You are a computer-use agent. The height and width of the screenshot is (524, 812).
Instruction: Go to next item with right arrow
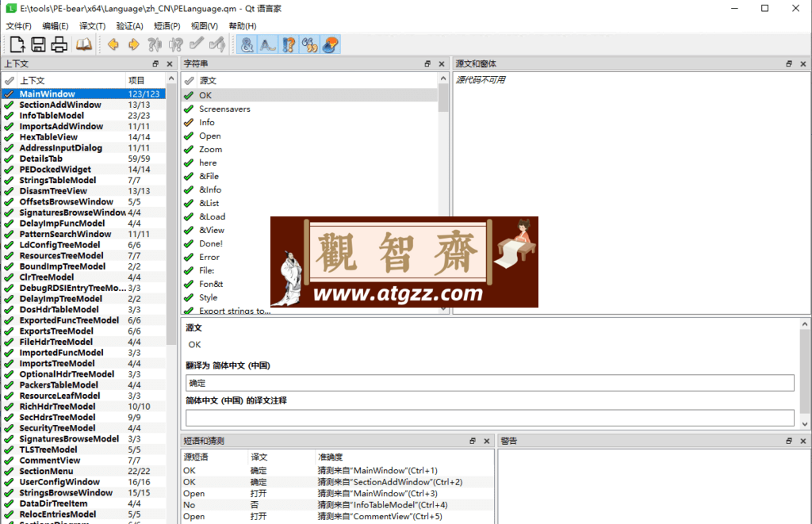click(x=133, y=44)
